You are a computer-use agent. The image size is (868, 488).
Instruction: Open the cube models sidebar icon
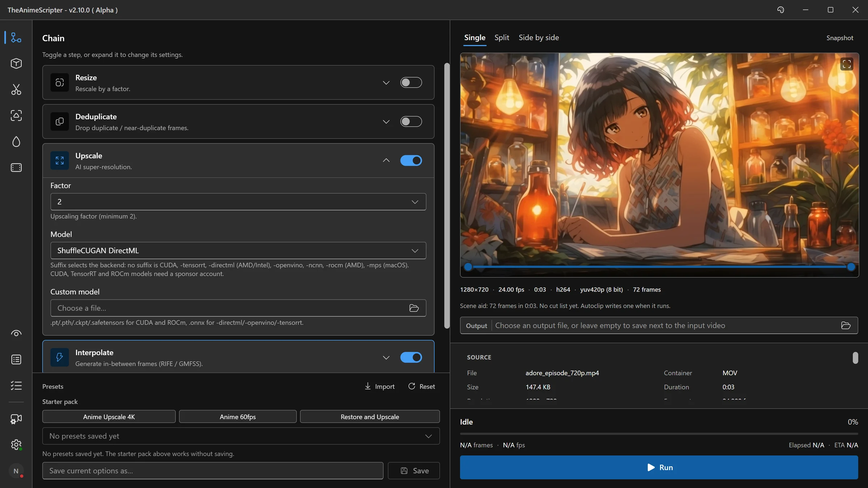pyautogui.click(x=16, y=64)
